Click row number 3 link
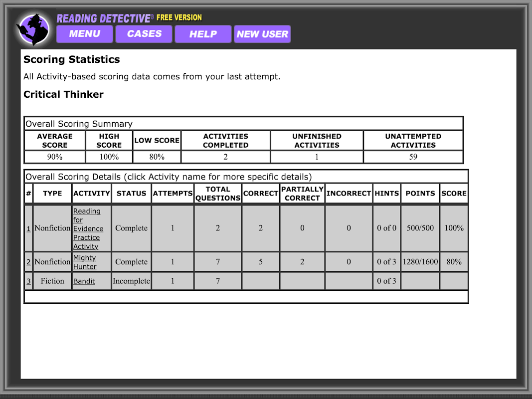 [28, 281]
